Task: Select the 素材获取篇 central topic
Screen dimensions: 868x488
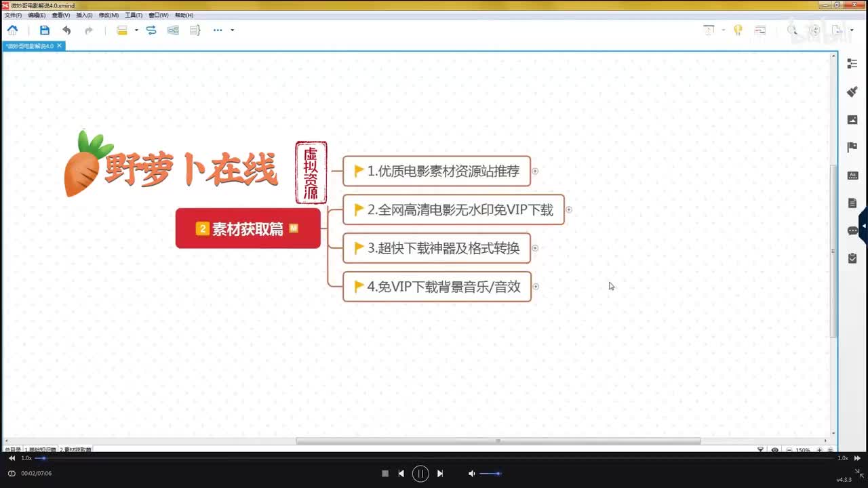Action: point(248,228)
